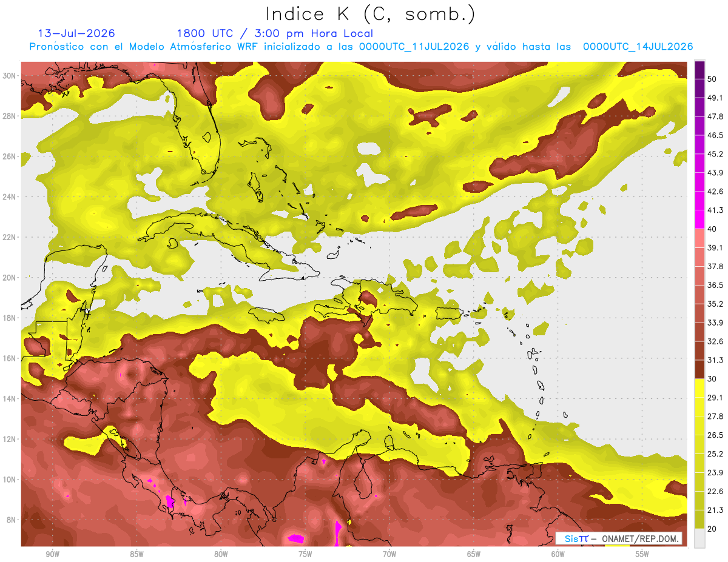The width and height of the screenshot is (728, 562).
Task: Select the latitude label "10N"
Action: point(10,480)
